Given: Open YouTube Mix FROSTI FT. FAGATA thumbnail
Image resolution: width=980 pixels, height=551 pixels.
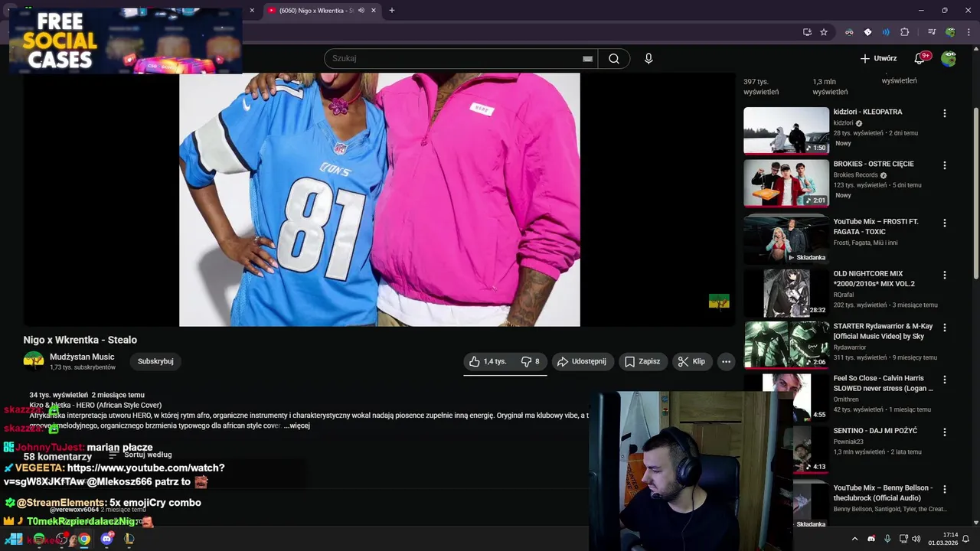Looking at the screenshot, I should (786, 240).
